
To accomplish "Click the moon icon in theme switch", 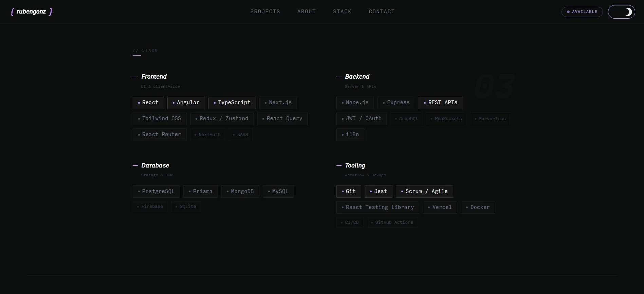I will click(629, 12).
